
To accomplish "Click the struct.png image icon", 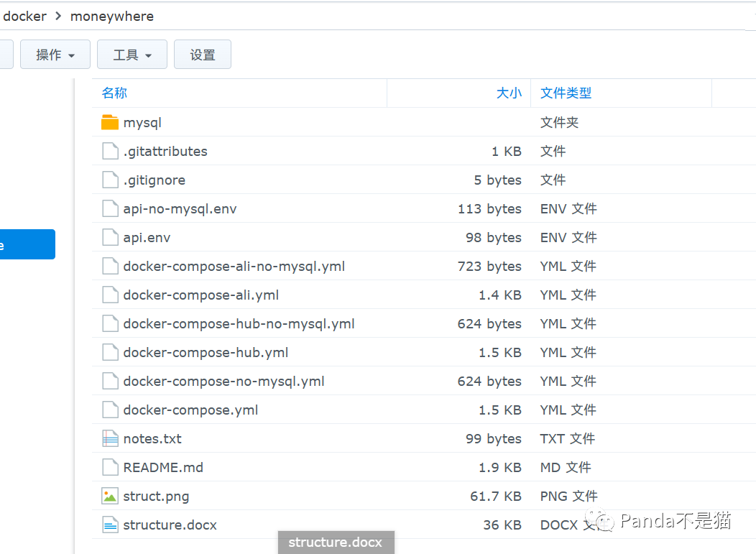I will pyautogui.click(x=110, y=496).
